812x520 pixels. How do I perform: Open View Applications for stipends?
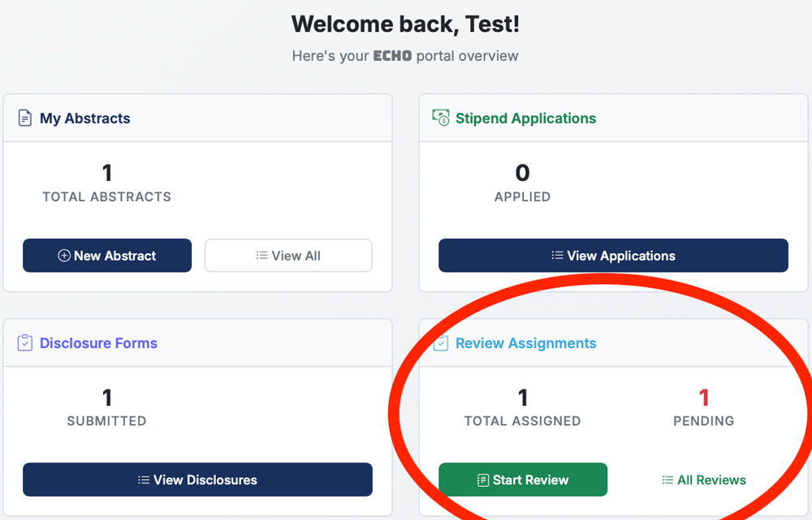613,256
